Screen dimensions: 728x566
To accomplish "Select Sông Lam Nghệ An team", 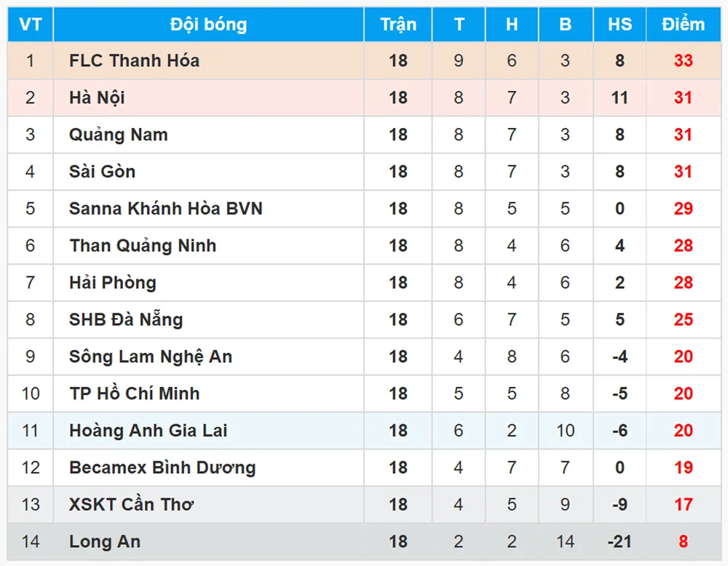I will pyautogui.click(x=151, y=357).
